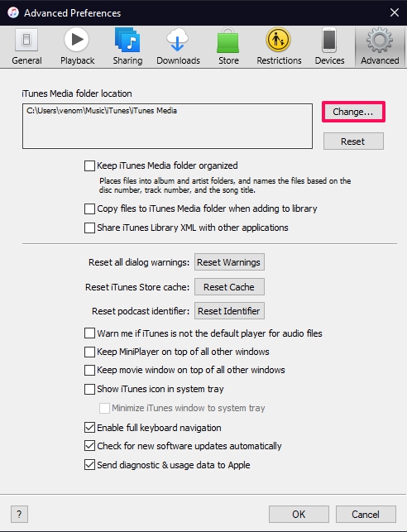Click the 'Reset podcast identifier:' label

tap(141, 311)
